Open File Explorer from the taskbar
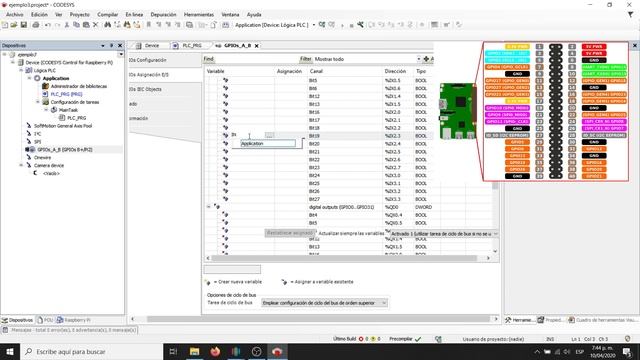This screenshot has width=640, height=360. (194, 351)
